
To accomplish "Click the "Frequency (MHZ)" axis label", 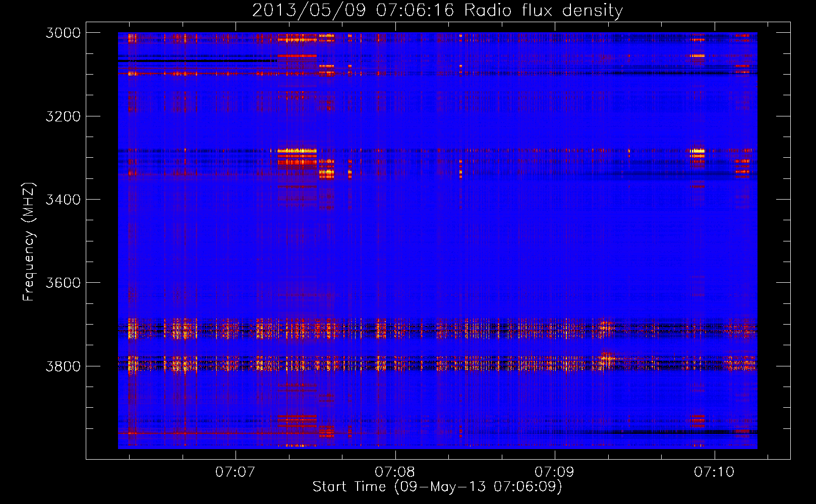I will click(x=29, y=241).
